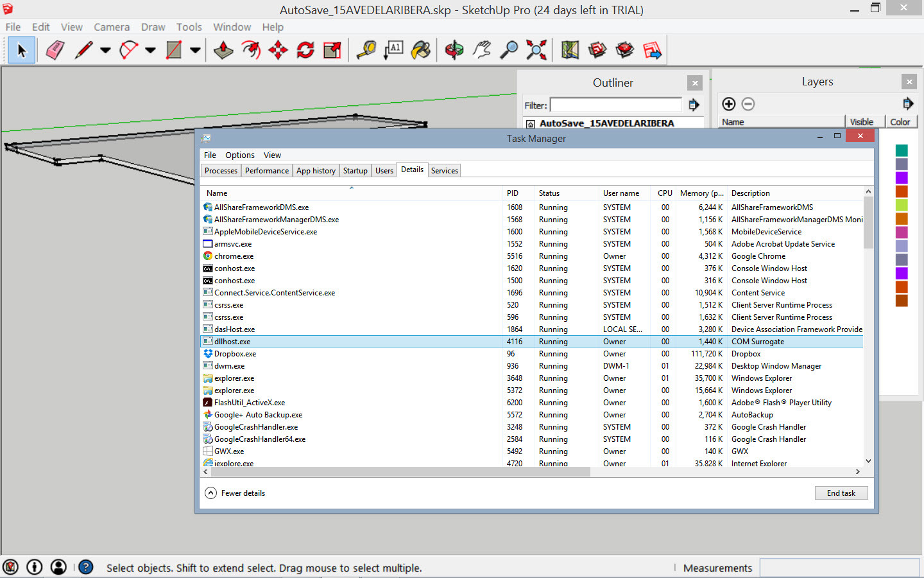Expand the Line tool dropdown arrow
This screenshot has height=578, width=924.
pos(105,50)
